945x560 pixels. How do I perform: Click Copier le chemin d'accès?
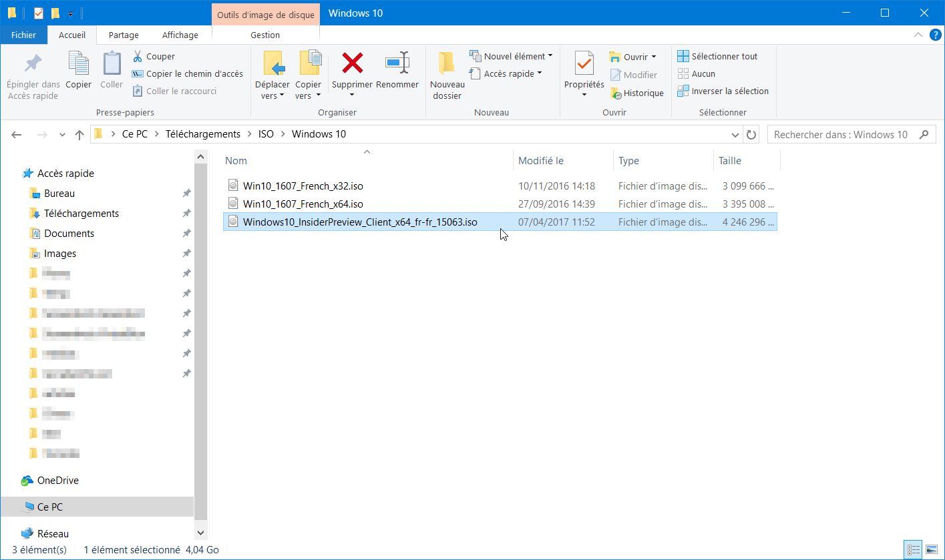click(187, 74)
